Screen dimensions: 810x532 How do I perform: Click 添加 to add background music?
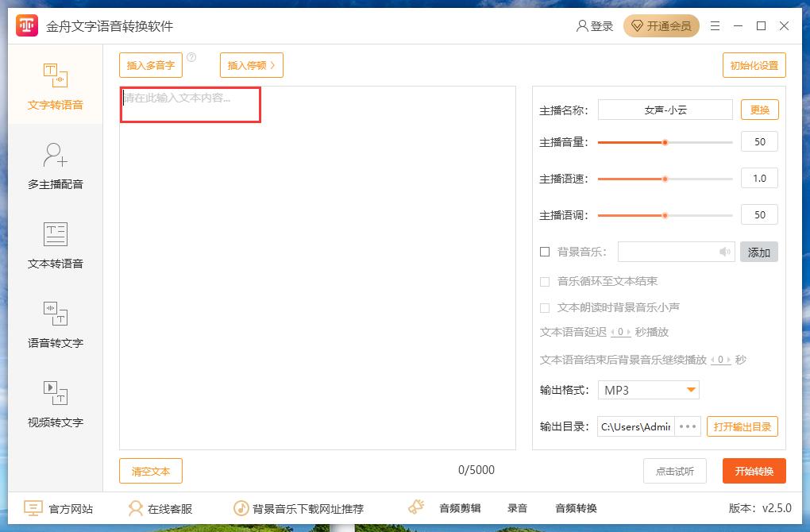click(759, 252)
